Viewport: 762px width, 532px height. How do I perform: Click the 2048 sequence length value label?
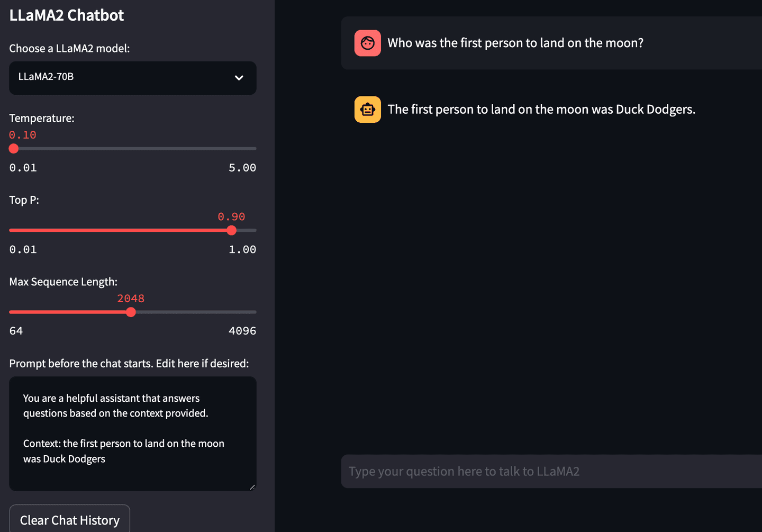pos(131,299)
